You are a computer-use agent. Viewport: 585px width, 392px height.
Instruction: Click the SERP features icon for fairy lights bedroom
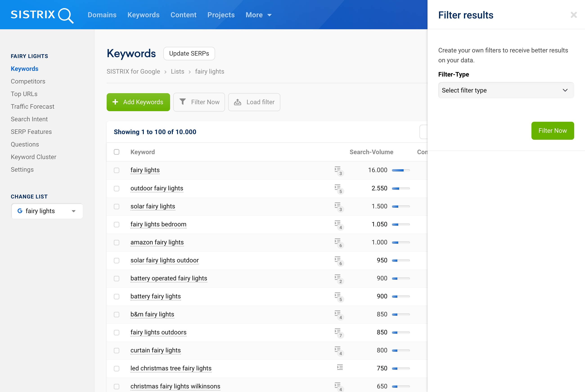pos(339,224)
